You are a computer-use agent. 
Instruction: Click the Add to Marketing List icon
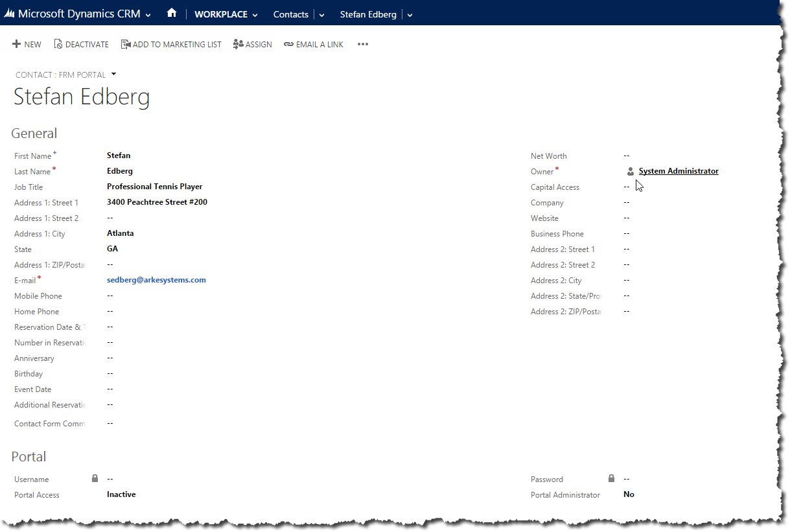[x=125, y=44]
